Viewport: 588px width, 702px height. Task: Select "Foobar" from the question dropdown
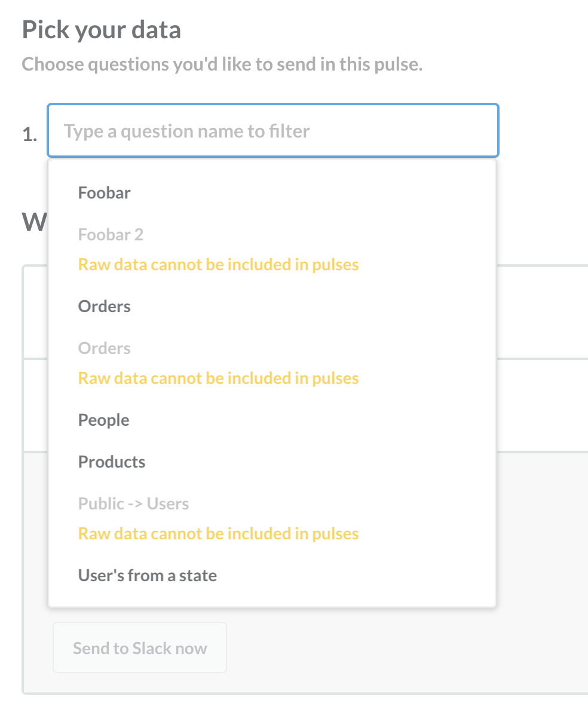[x=104, y=193]
